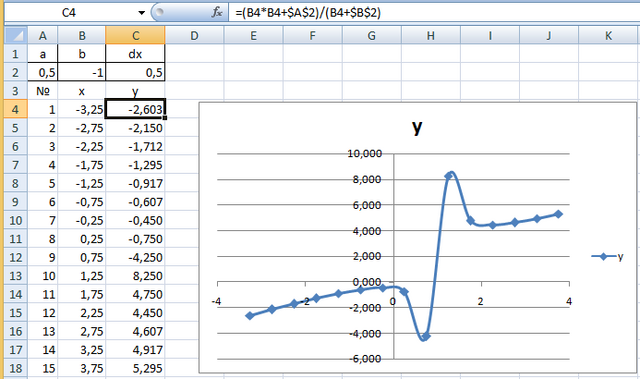Open the Name Box dropdown arrow
This screenshot has width=640, height=379.
click(142, 13)
